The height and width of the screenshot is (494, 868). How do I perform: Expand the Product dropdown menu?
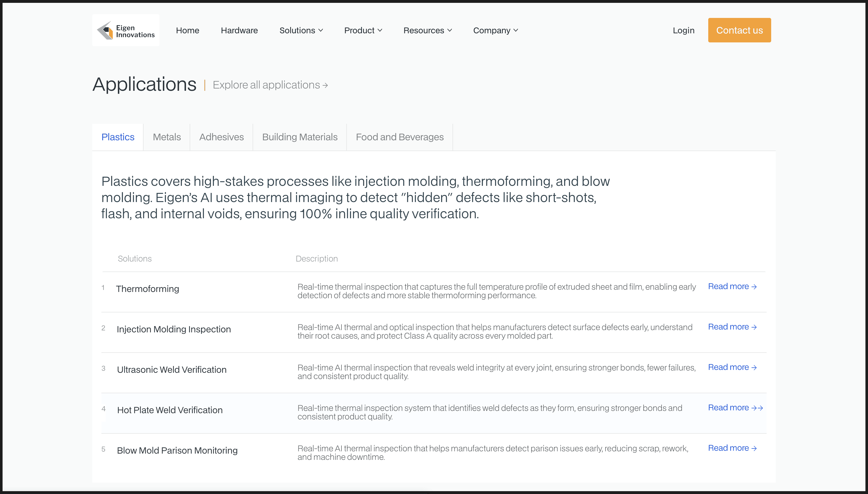coord(363,30)
